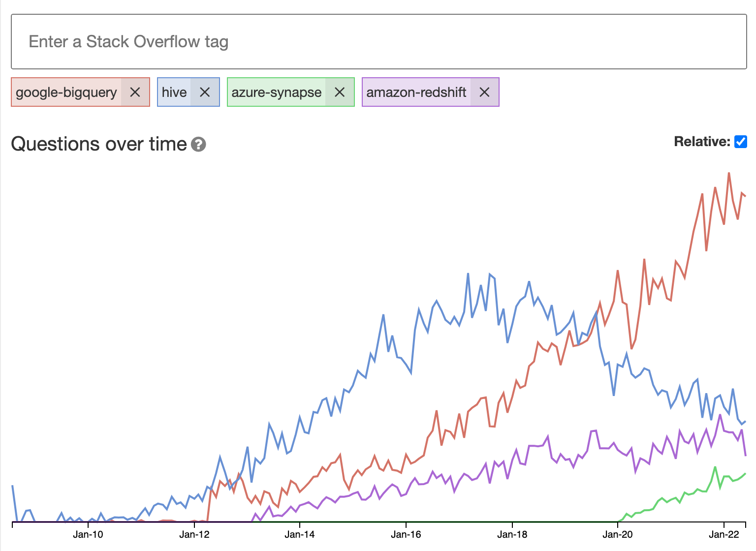Screen dimensions: 756x551
Task: Select the hive tag label
Action: click(x=174, y=92)
